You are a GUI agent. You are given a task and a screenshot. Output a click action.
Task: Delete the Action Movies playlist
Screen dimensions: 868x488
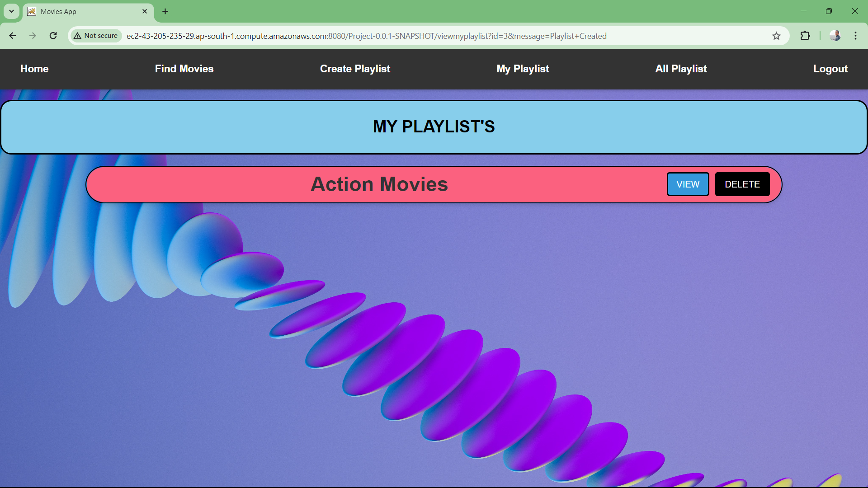point(742,184)
